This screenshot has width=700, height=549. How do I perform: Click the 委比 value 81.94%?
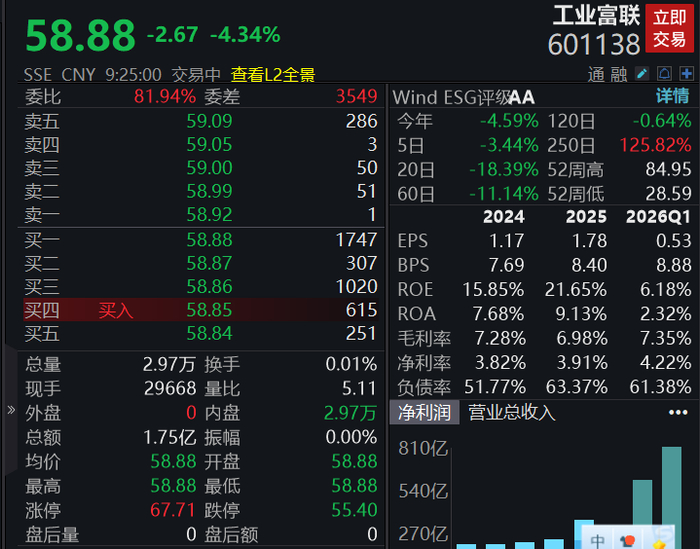tap(165, 96)
